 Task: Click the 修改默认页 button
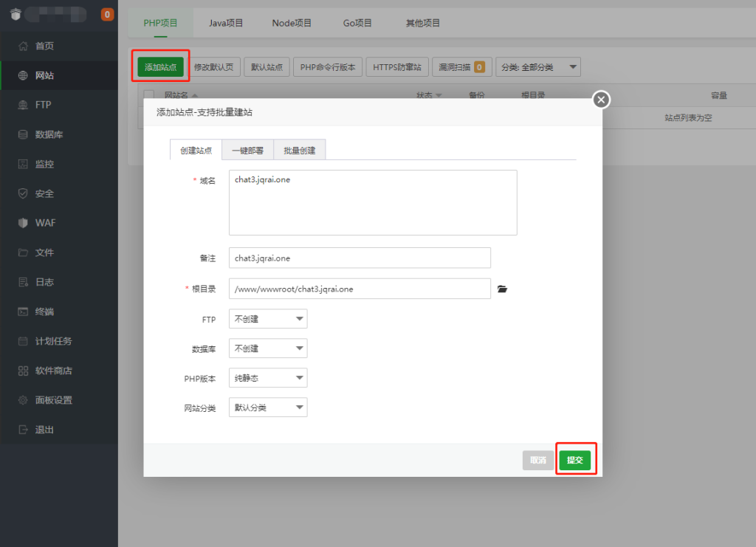tap(213, 67)
